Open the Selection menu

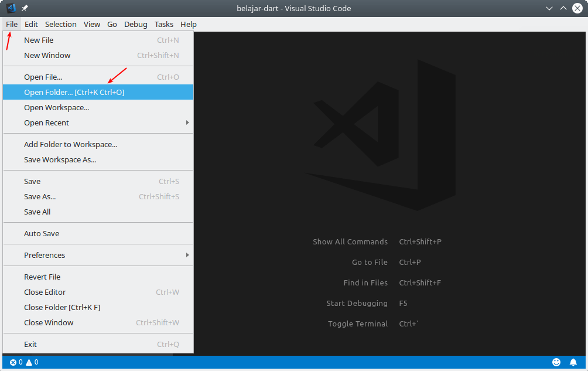click(61, 25)
